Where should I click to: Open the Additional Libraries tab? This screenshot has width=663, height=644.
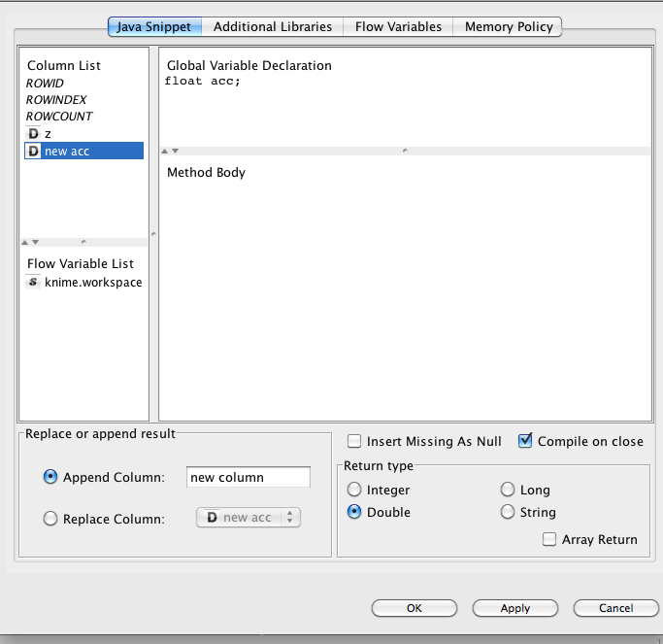click(273, 26)
